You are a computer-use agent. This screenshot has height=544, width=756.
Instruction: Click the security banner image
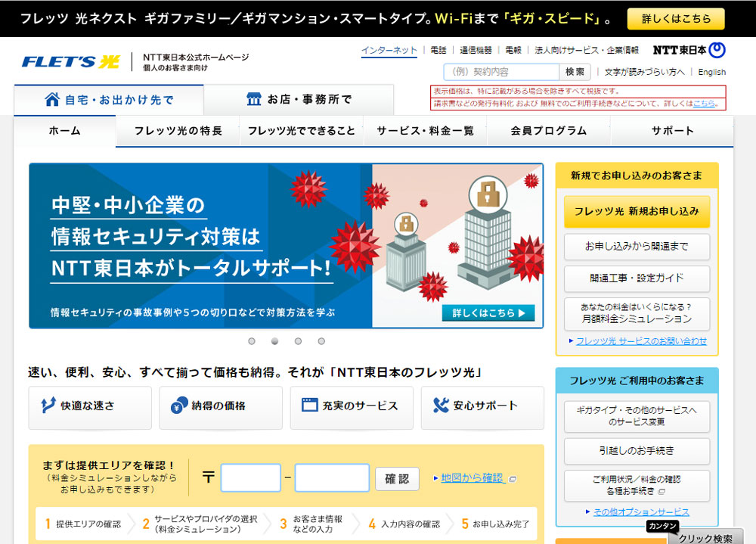(x=286, y=246)
